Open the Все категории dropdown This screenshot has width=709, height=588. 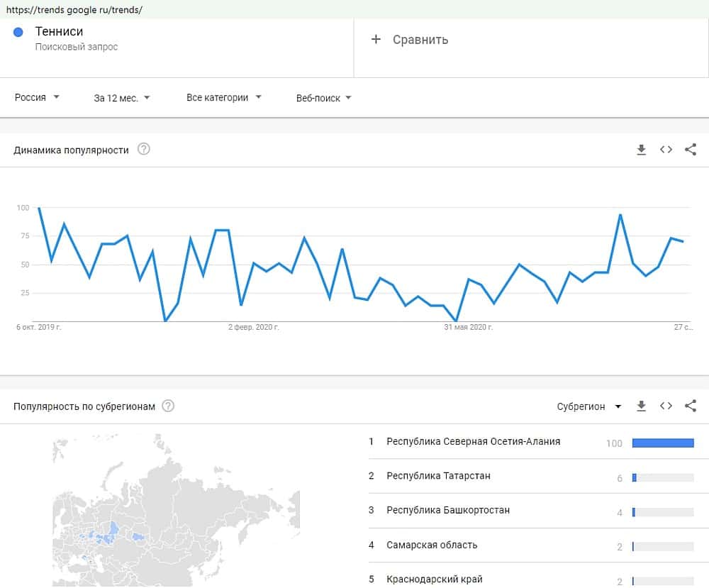point(224,97)
